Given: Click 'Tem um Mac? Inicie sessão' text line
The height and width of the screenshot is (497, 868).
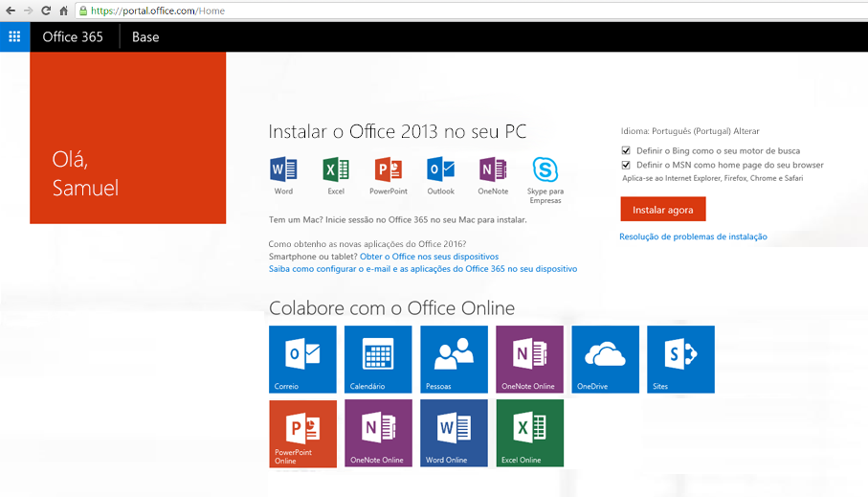Looking at the screenshot, I should [x=397, y=219].
